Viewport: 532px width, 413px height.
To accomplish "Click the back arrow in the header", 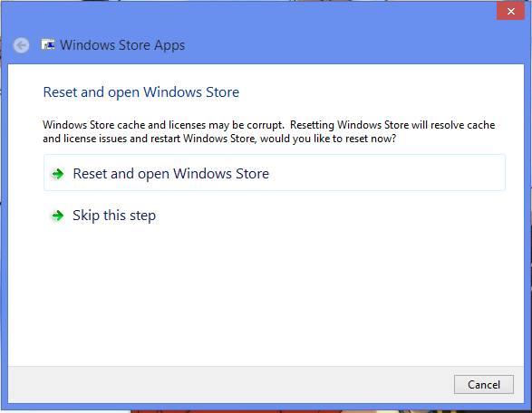I will click(21, 45).
